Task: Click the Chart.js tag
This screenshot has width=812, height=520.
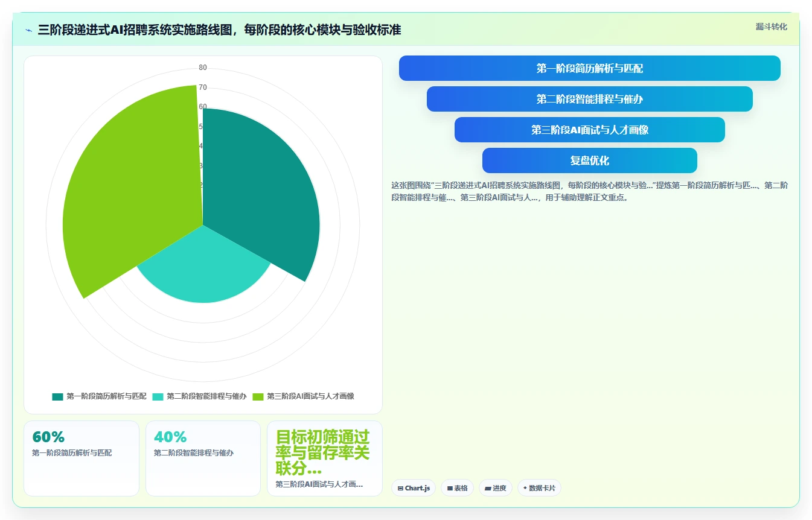Action: pyautogui.click(x=414, y=488)
